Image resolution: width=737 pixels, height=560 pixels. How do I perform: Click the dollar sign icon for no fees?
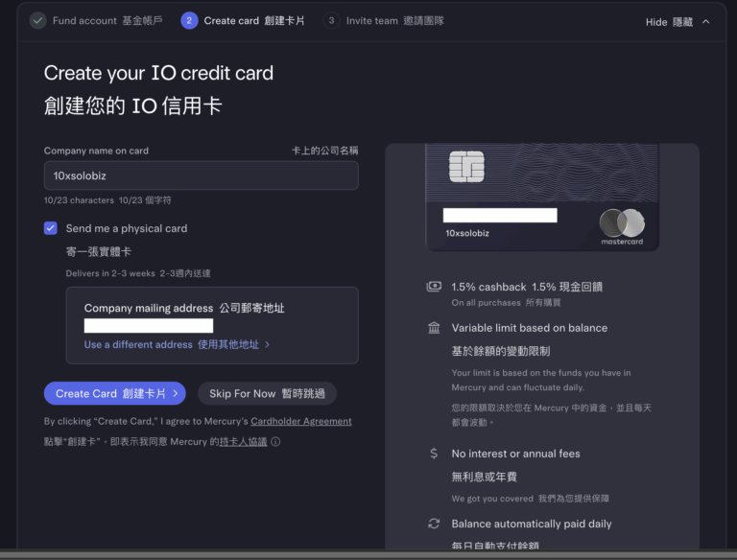(434, 454)
